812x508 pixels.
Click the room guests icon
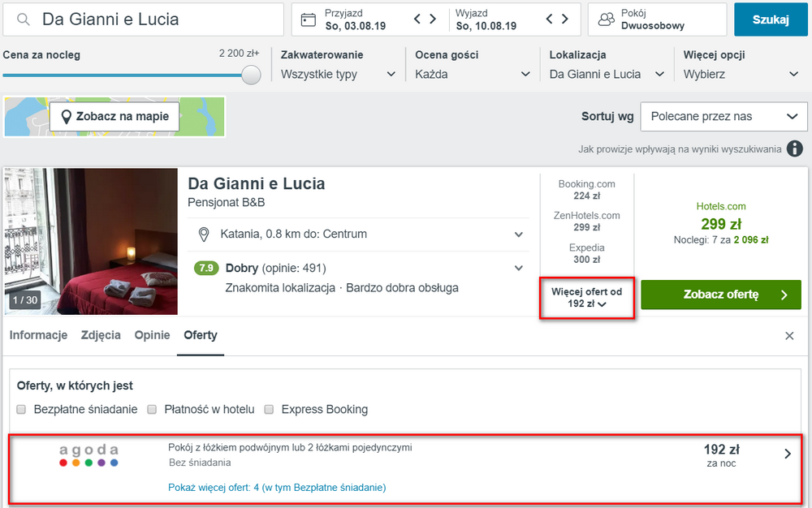(606, 19)
